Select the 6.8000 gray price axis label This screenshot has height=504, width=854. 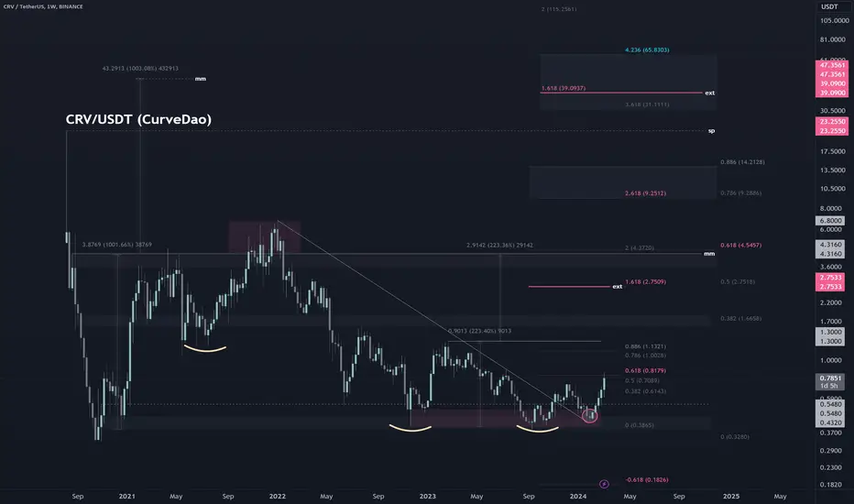830,221
